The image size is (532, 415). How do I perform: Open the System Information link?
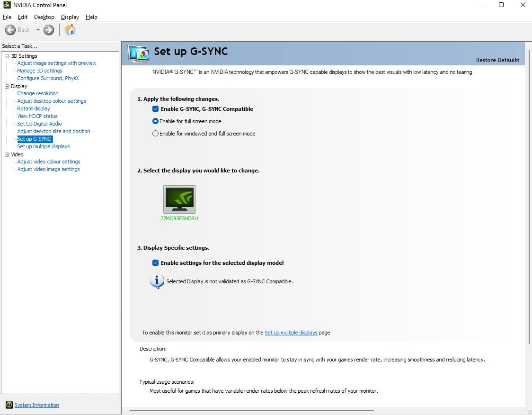coord(36,405)
